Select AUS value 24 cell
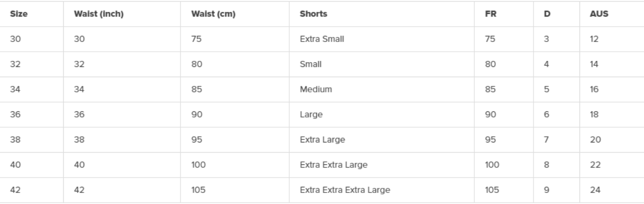The height and width of the screenshot is (204, 644). tap(595, 190)
